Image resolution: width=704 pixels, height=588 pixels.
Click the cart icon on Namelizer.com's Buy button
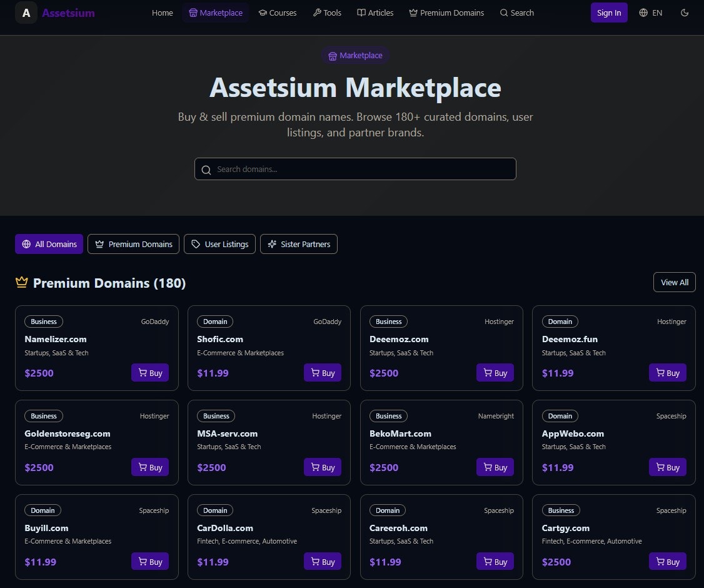[143, 372]
